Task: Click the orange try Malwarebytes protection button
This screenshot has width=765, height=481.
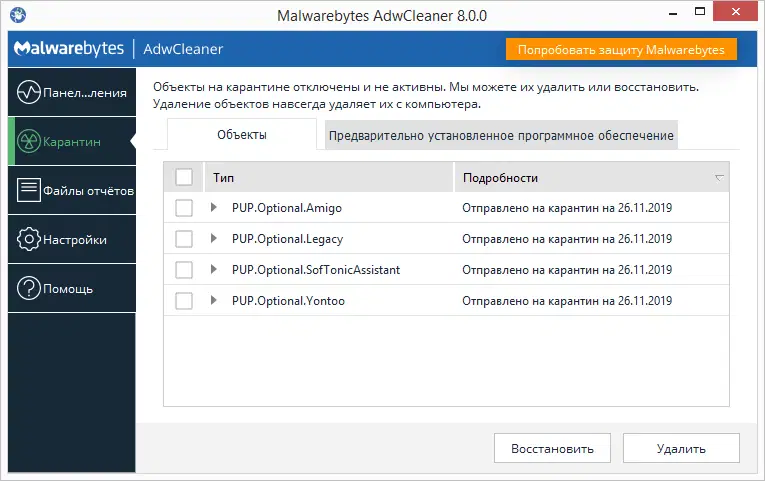Action: pyautogui.click(x=621, y=49)
